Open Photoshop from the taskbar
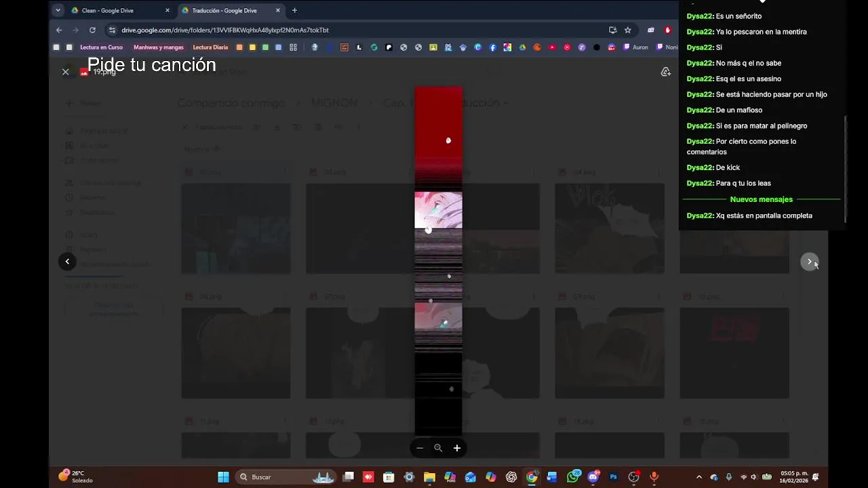The image size is (868, 488). (x=614, y=477)
